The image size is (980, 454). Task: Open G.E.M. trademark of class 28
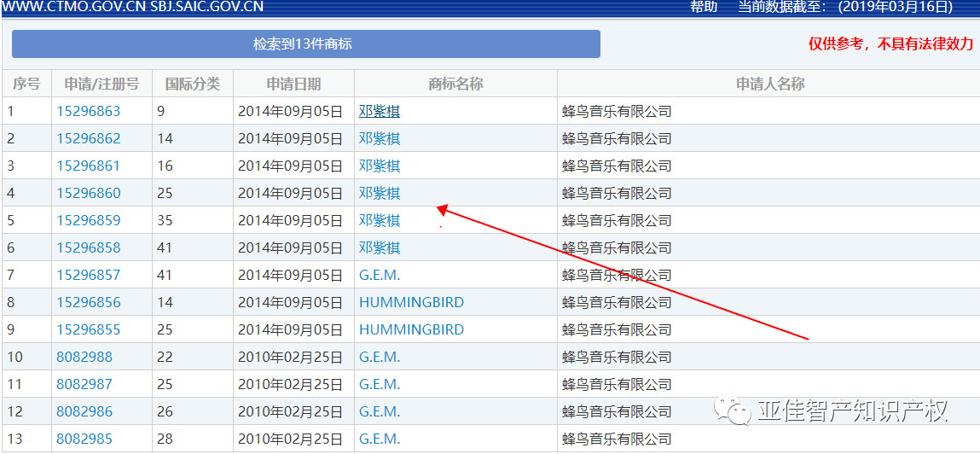380,439
